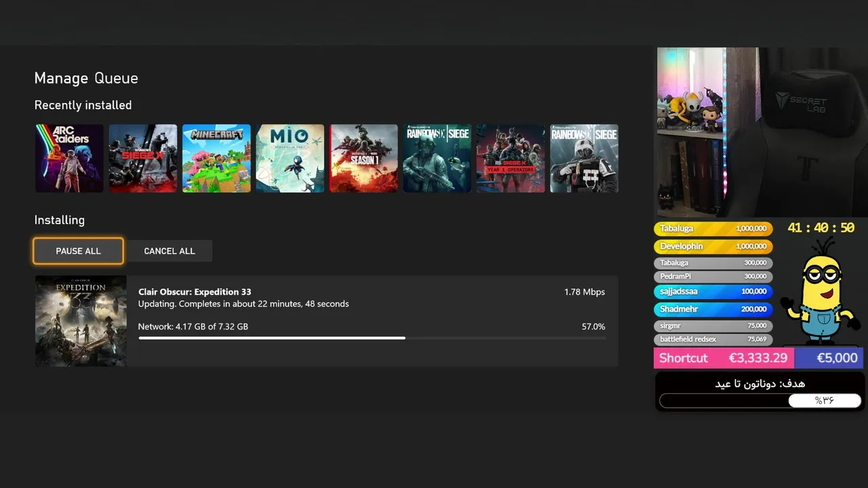Select the Siege X Year 1 Operators tile
Screen dimensions: 868x488
(511, 158)
